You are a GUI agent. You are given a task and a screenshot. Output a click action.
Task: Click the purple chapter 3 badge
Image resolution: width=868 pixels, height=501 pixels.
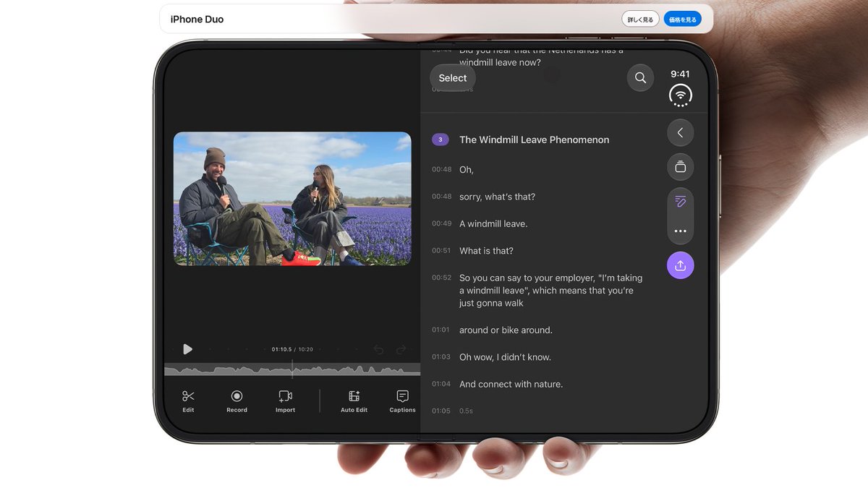point(441,140)
